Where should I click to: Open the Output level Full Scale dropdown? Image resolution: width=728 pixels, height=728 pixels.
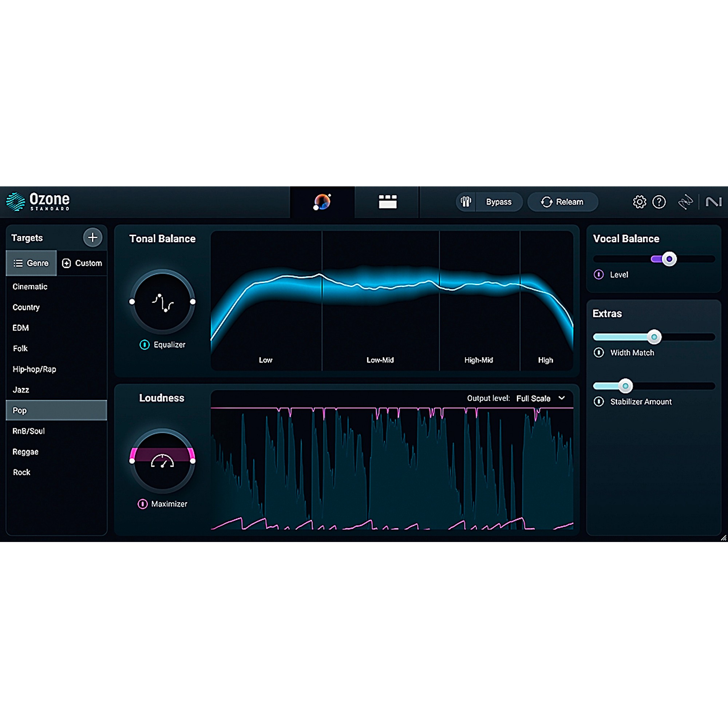(x=539, y=398)
